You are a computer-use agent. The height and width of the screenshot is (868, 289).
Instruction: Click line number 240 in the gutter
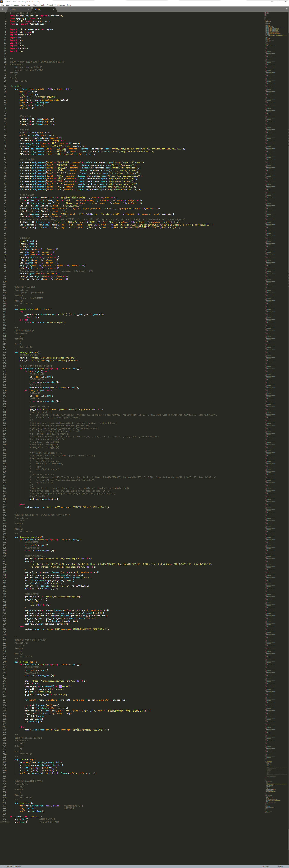click(5, 662)
